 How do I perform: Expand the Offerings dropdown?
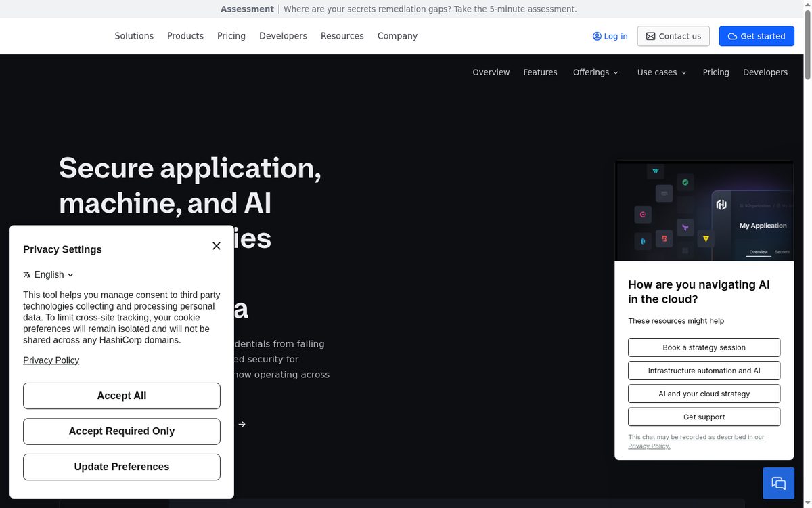[595, 72]
